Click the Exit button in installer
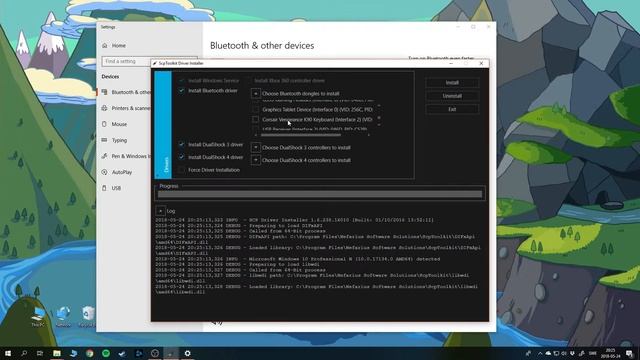This screenshot has width=640, height=360. coord(452,109)
